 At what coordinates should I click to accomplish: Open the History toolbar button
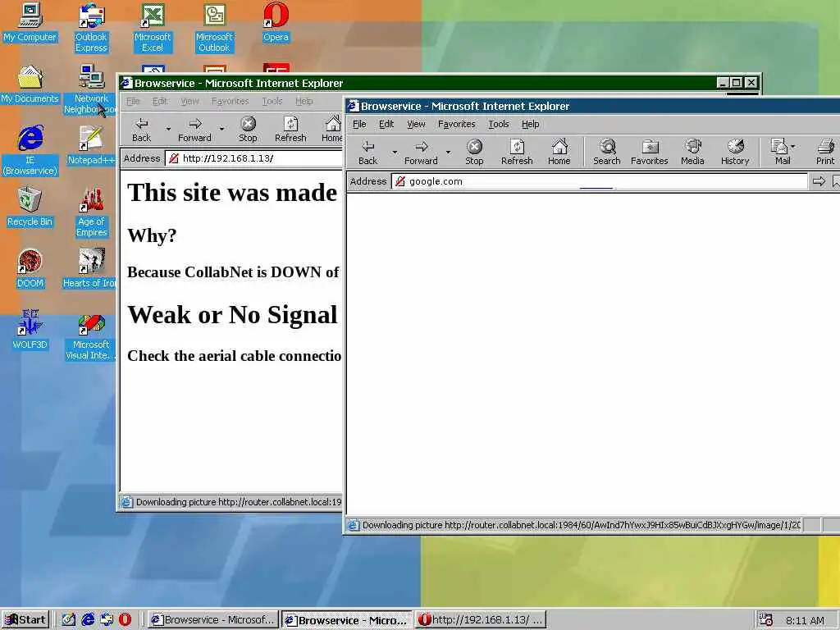tap(735, 152)
